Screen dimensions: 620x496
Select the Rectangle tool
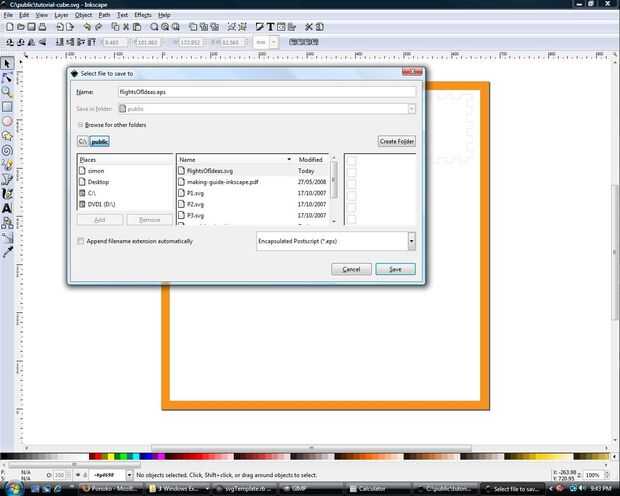click(x=7, y=106)
